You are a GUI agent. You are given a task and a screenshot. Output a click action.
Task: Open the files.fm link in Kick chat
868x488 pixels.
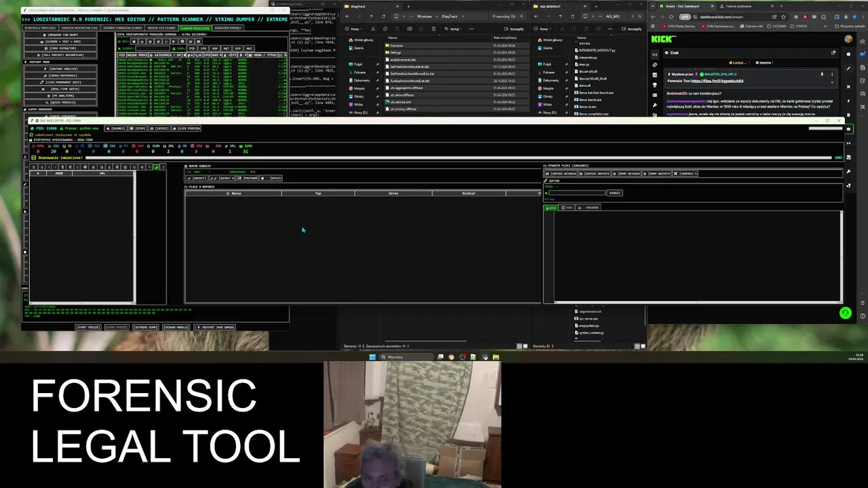coord(717,81)
